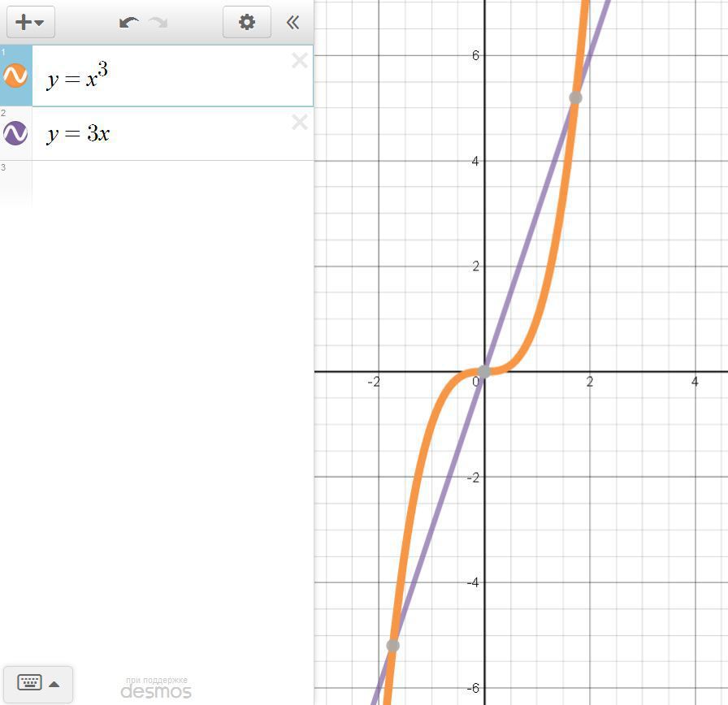
Task: Select the lower left intersection point
Action: click(x=392, y=645)
